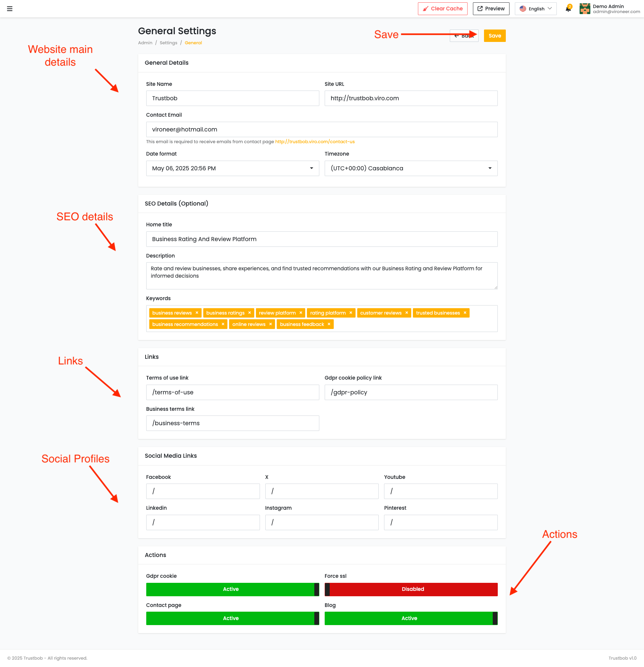Screen dimensions: 644x667
Task: Remove the "review platform" keyword tag
Action: [301, 313]
